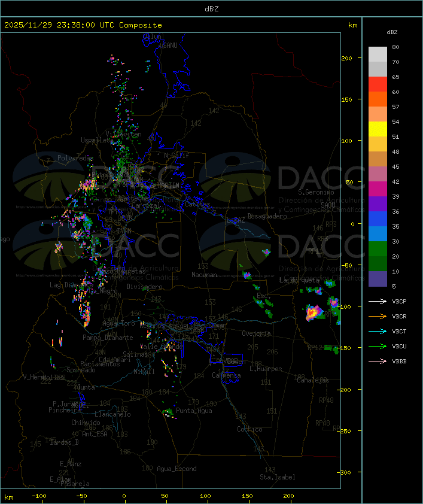Click the Polvaredas place label
Viewport: 423px width, 504px height.
[x=75, y=158]
